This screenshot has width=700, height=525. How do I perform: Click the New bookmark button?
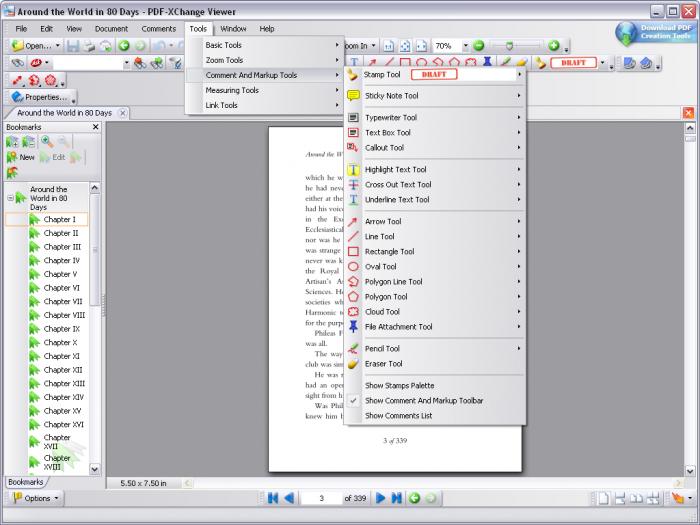21,157
